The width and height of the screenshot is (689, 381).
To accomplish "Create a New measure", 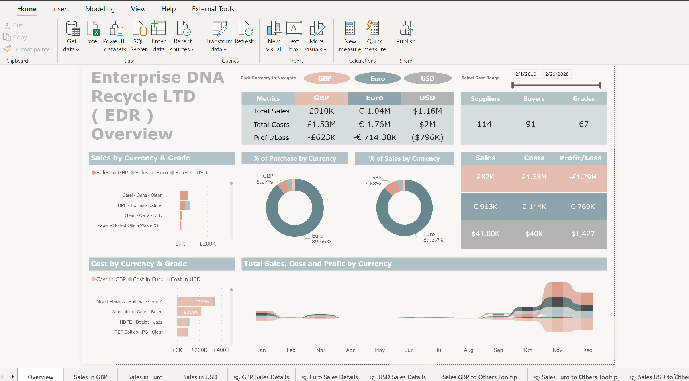I will tap(350, 36).
